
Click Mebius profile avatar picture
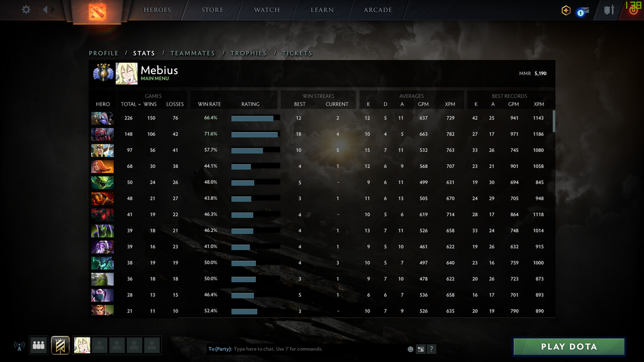click(126, 74)
